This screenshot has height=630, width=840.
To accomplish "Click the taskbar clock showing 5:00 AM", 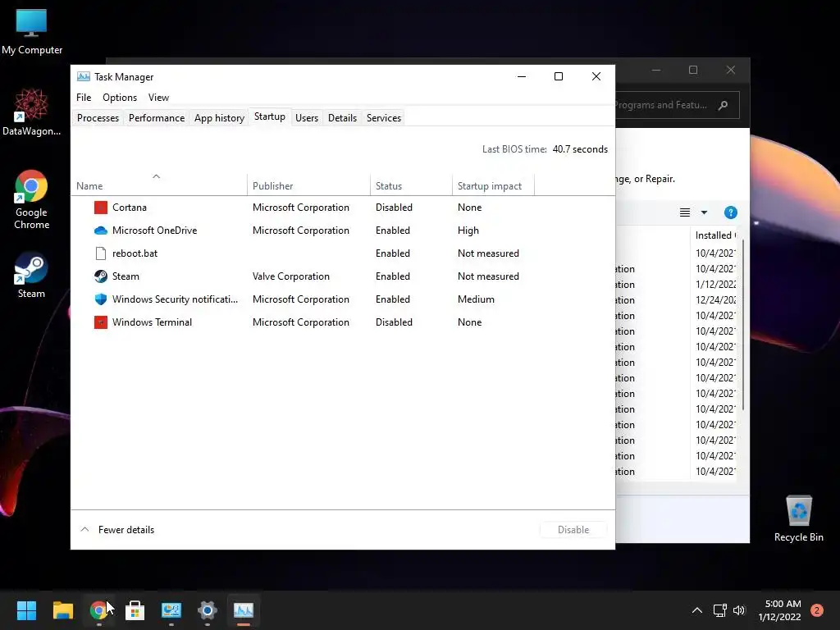I will [780, 610].
